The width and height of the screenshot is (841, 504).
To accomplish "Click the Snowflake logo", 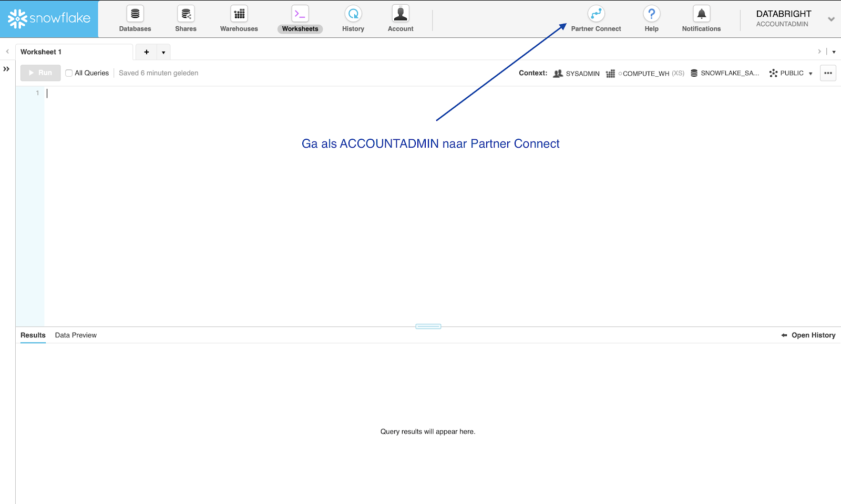I will pos(49,18).
